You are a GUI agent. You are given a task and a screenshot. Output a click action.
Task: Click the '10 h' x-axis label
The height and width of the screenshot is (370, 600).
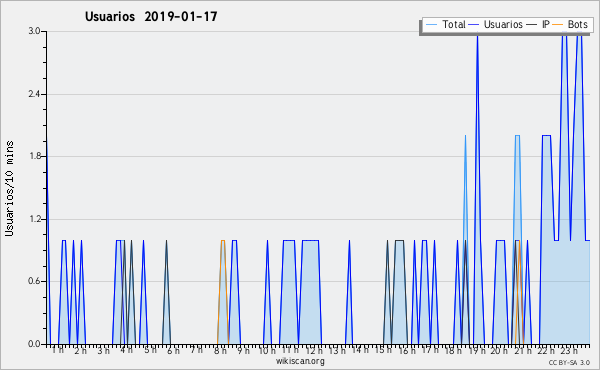(x=267, y=351)
